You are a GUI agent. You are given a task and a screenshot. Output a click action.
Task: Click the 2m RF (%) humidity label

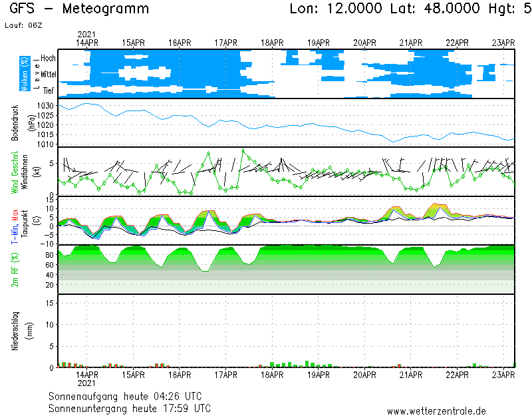[x=15, y=270]
